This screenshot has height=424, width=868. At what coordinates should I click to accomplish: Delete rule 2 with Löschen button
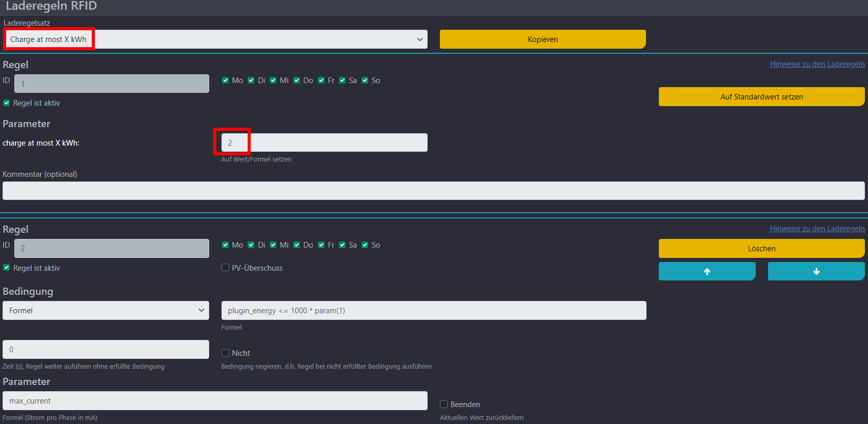coord(761,249)
